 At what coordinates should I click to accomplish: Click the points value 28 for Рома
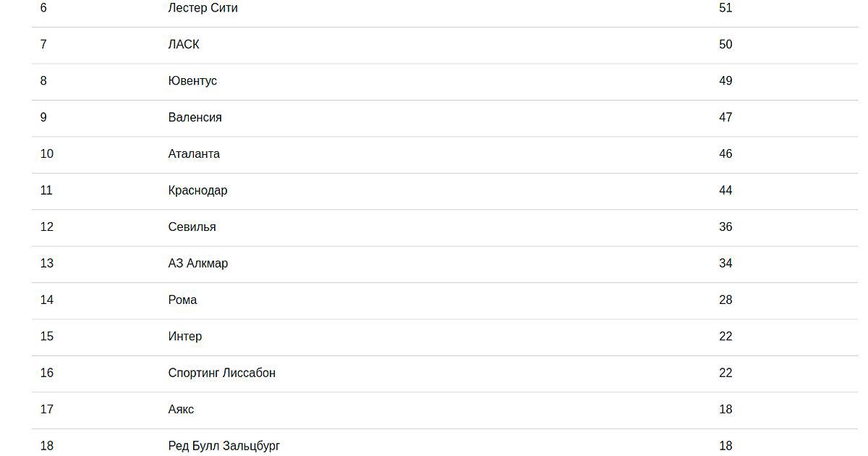(726, 300)
